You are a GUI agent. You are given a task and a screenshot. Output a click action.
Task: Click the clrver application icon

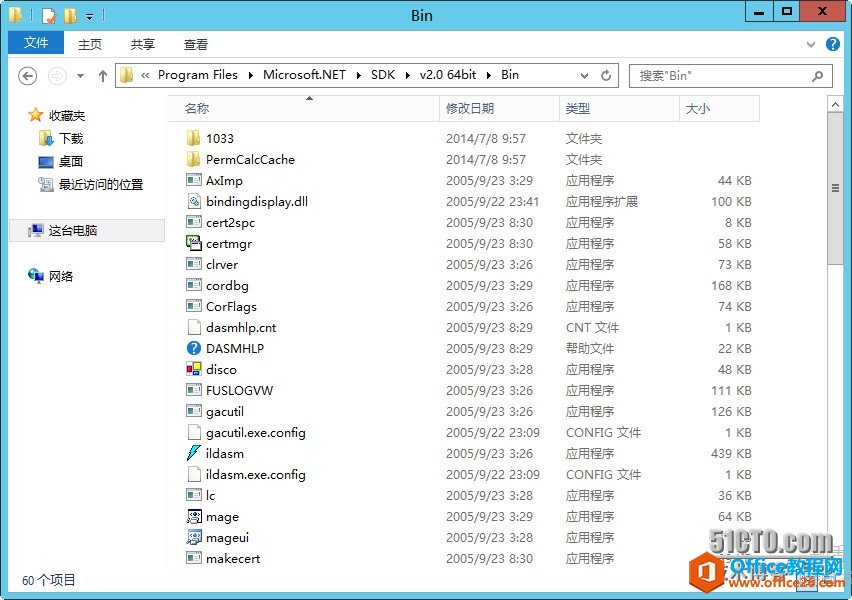tap(193, 264)
